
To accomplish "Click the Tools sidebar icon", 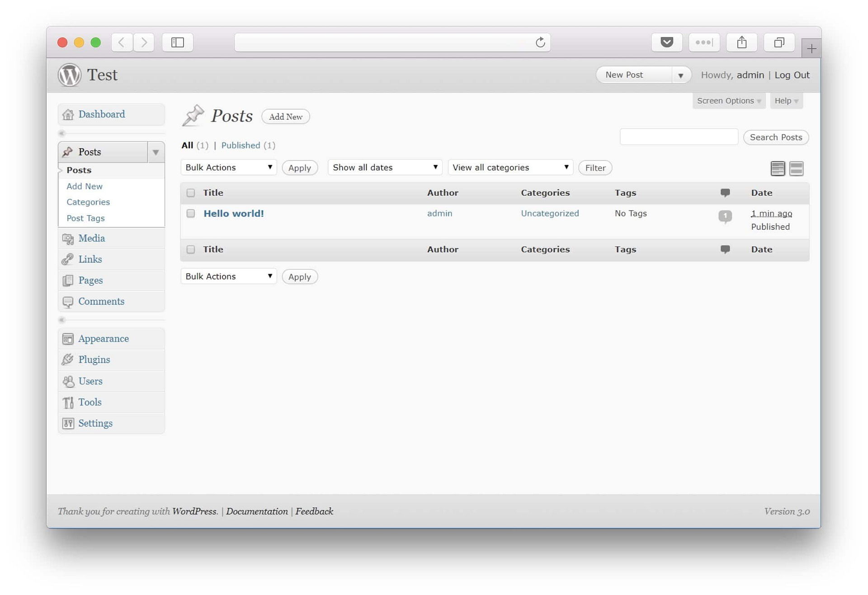I will (68, 402).
